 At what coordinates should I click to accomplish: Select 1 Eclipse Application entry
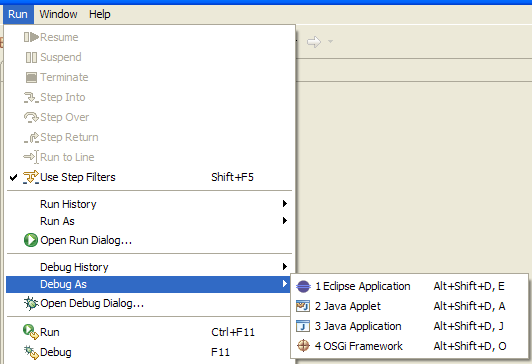(410, 286)
